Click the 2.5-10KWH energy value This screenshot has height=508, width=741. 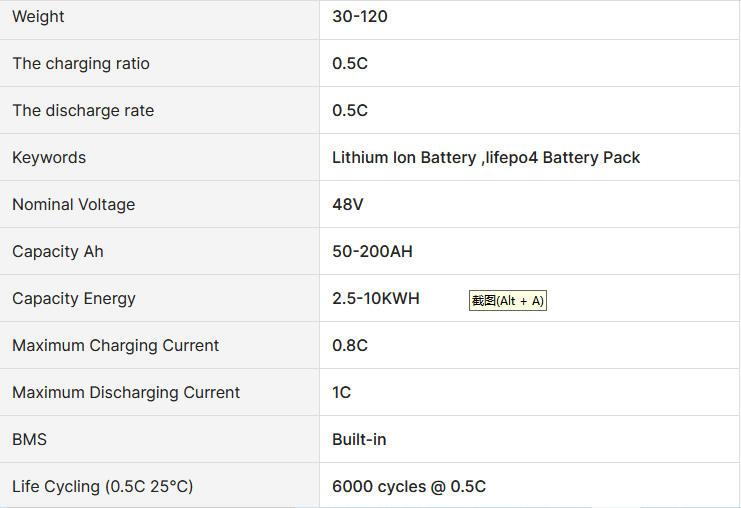376,299
